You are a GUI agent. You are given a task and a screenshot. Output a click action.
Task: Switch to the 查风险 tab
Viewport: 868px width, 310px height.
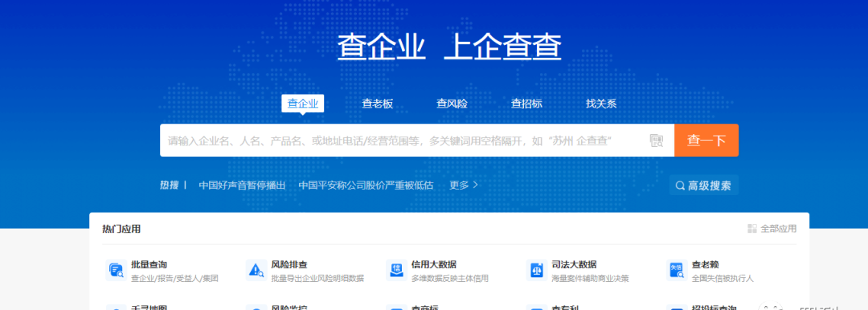[x=452, y=104]
